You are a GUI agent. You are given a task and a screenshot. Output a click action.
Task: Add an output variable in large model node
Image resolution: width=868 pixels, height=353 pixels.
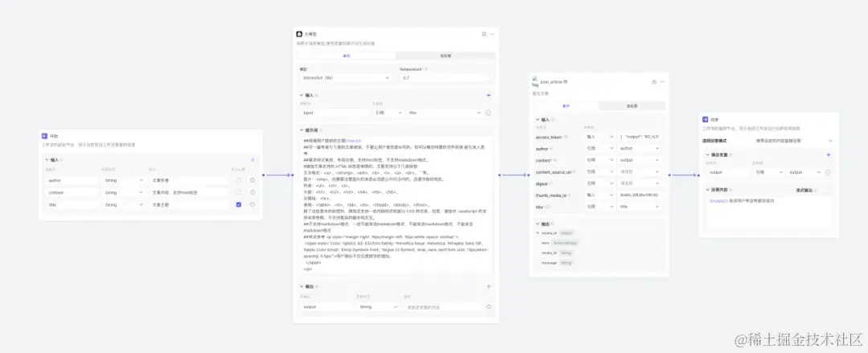[x=489, y=286]
